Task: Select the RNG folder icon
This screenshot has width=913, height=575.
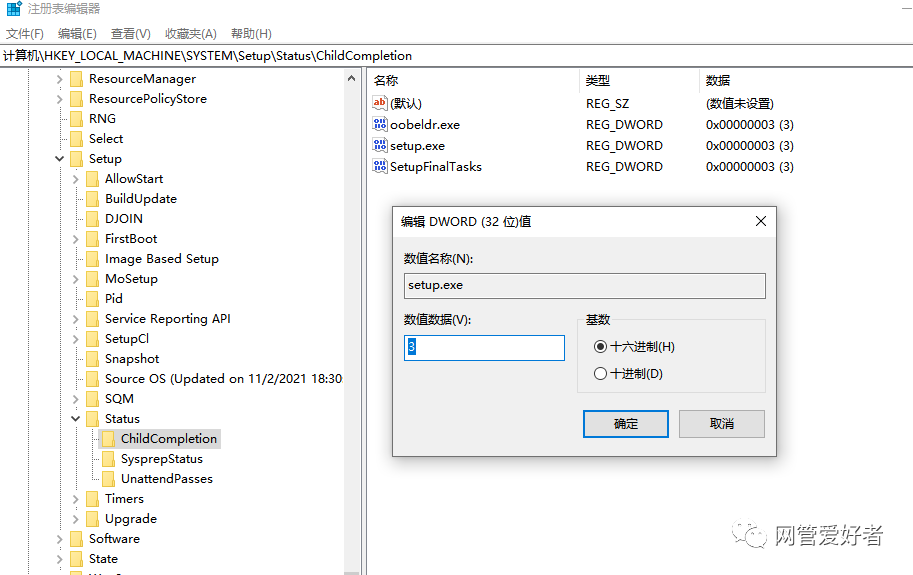Action: (x=76, y=119)
